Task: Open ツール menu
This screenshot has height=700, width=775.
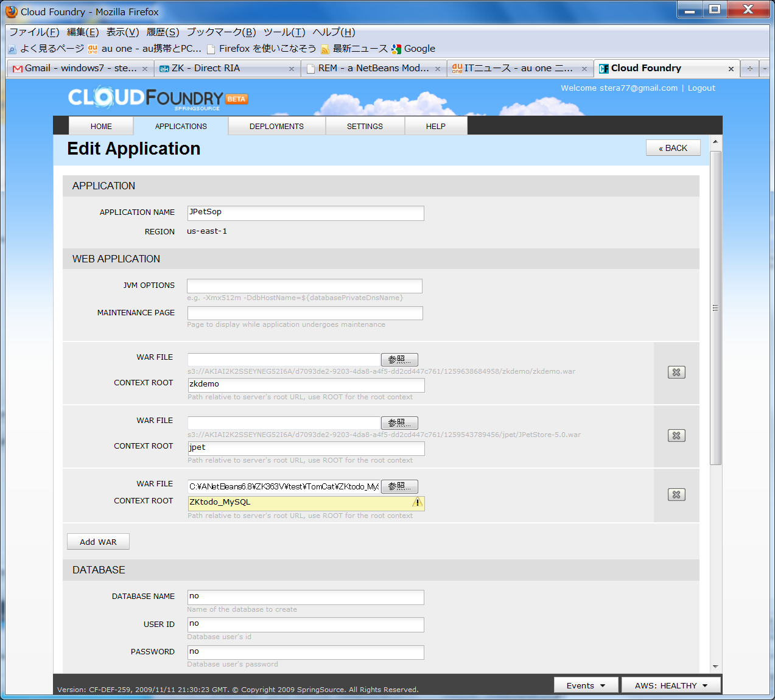Action: tap(284, 32)
